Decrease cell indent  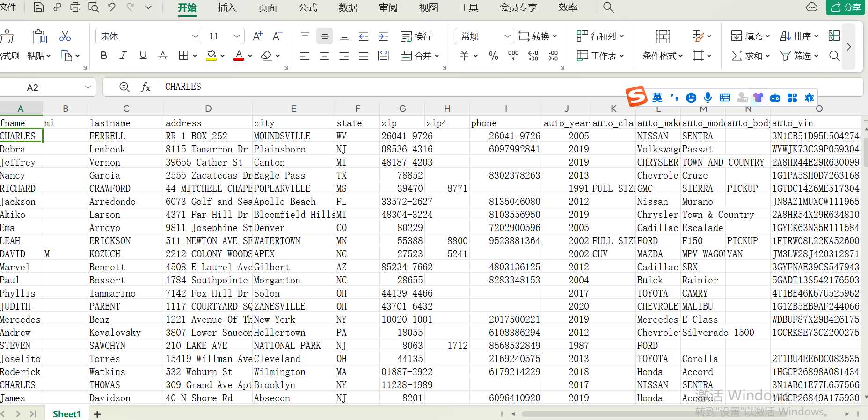point(364,36)
